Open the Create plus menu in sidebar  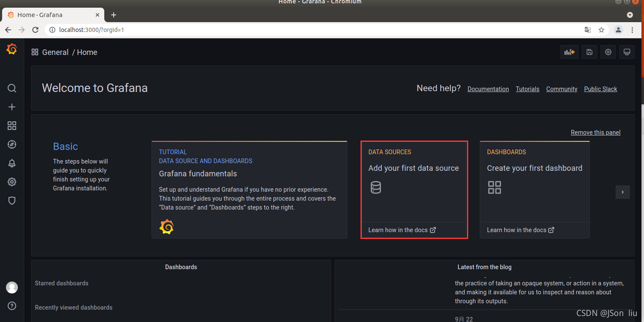point(12,107)
